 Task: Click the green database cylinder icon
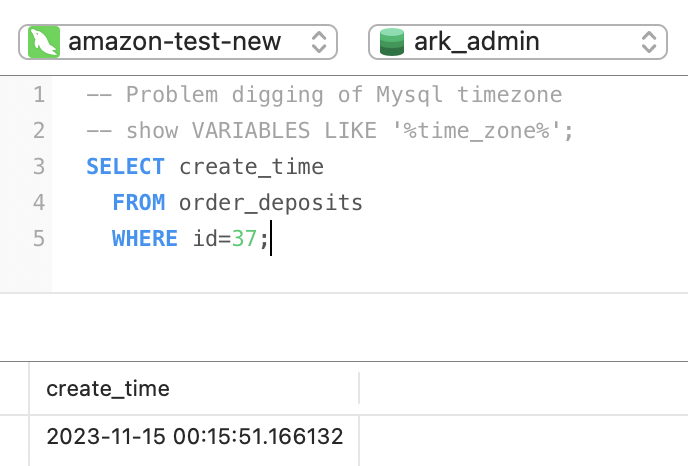[392, 42]
